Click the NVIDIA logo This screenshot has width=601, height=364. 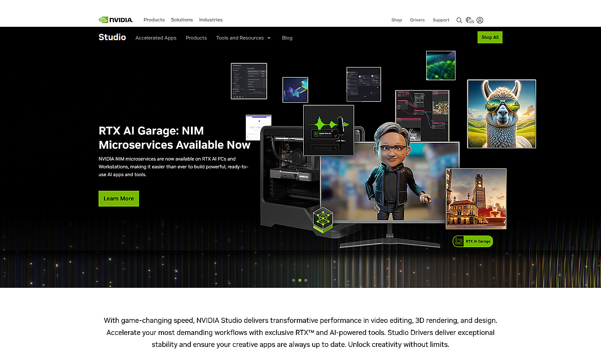tap(116, 20)
